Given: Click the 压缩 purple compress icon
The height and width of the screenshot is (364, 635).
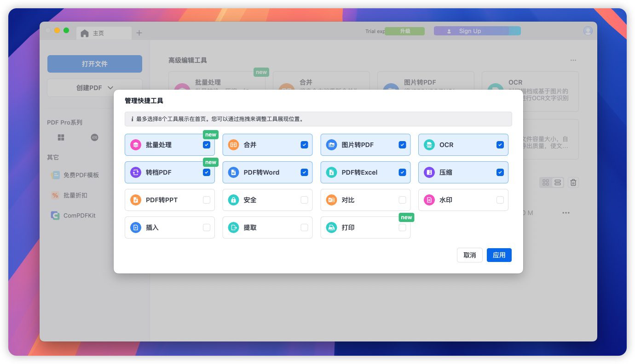Looking at the screenshot, I should 429,172.
